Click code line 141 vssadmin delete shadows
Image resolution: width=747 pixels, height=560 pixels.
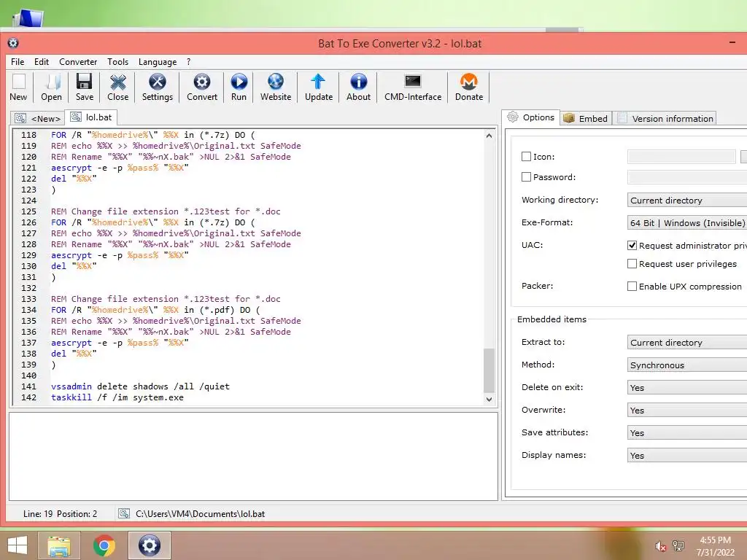point(140,386)
